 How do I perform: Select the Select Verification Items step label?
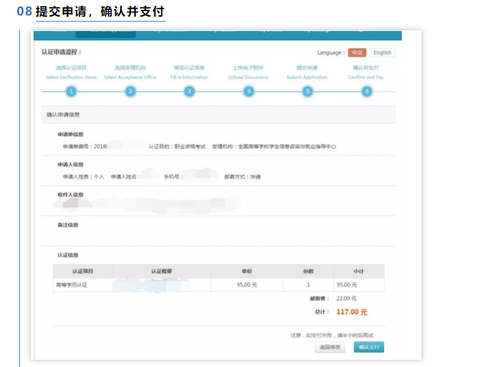[71, 77]
